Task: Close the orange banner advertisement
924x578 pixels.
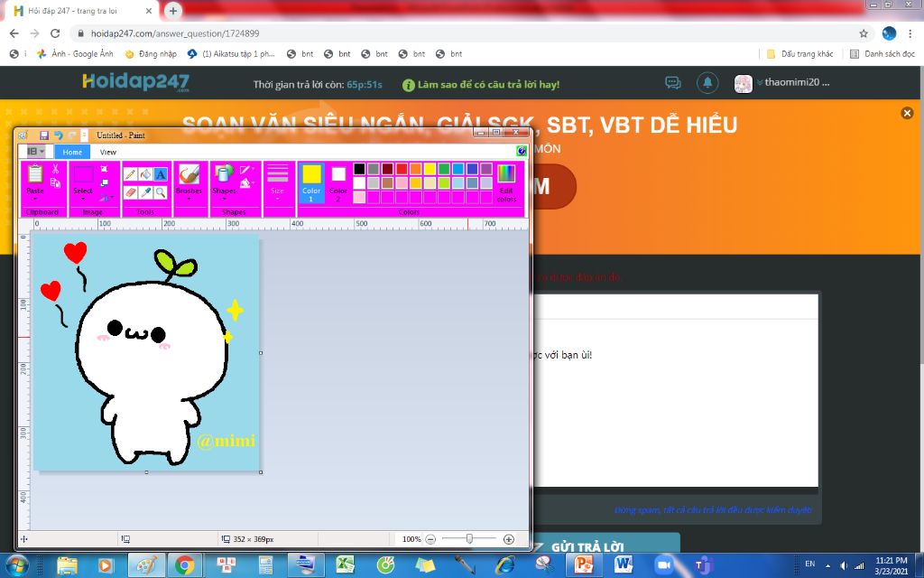Action: click(x=907, y=113)
